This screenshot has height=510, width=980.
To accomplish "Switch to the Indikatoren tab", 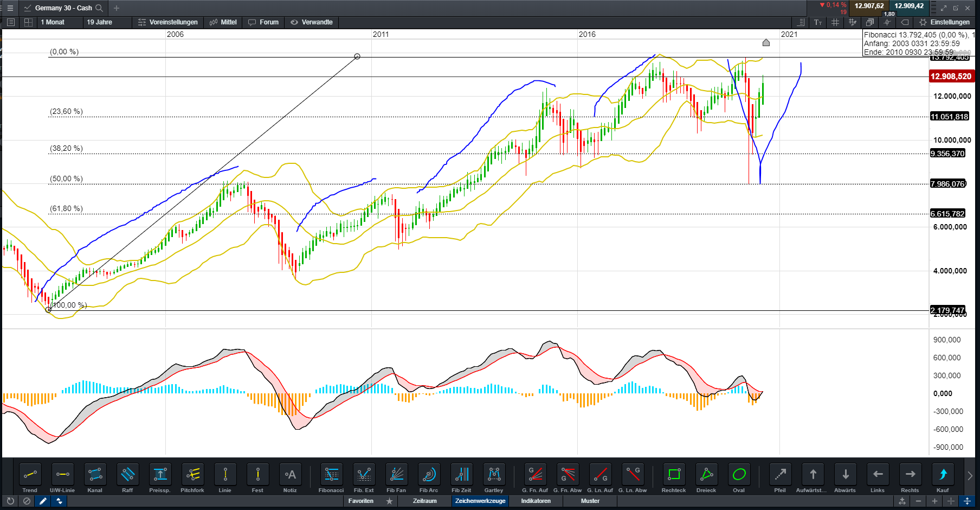I will click(535, 501).
